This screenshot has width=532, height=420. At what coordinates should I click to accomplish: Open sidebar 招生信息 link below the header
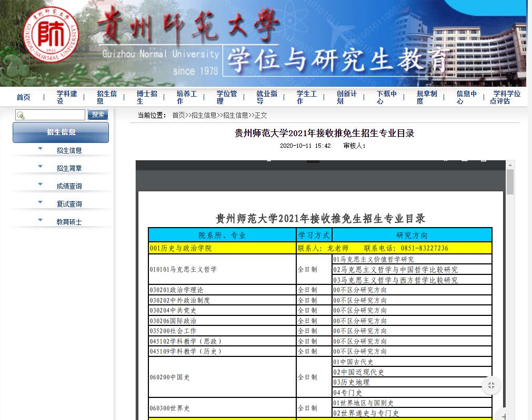pyautogui.click(x=69, y=150)
